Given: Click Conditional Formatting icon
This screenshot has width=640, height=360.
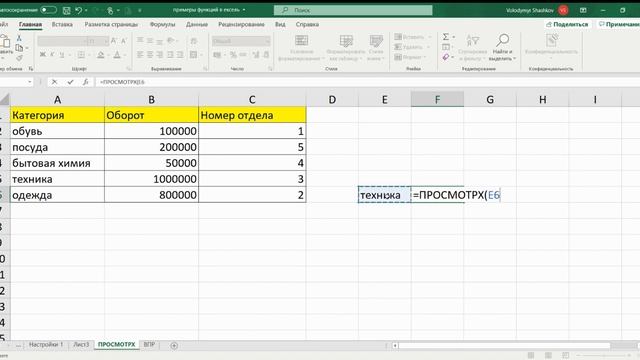Looking at the screenshot, I should (x=301, y=41).
